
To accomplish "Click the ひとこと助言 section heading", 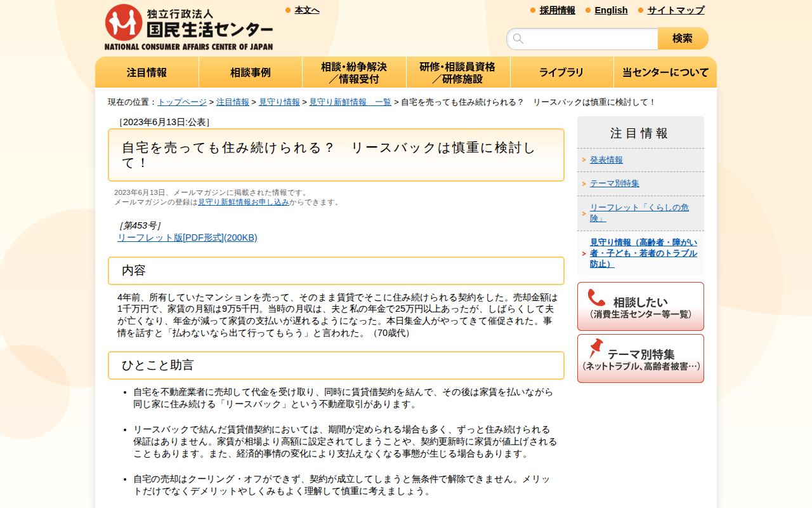I will (336, 365).
